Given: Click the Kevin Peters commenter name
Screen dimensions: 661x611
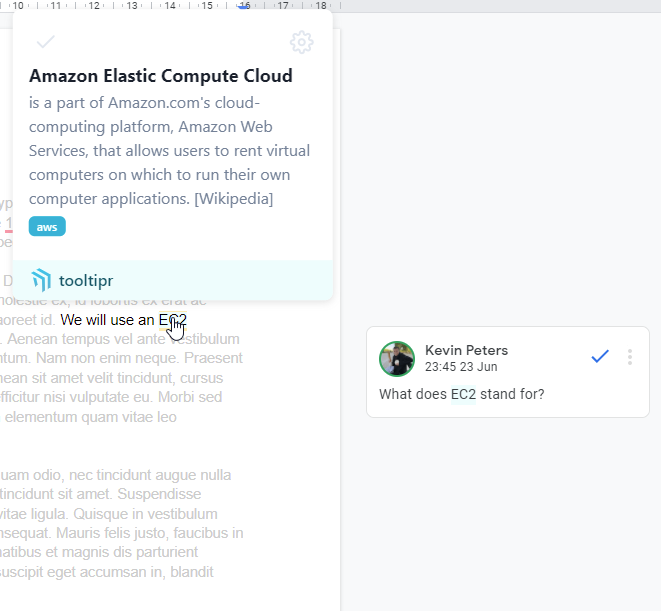Looking at the screenshot, I should (x=466, y=350).
